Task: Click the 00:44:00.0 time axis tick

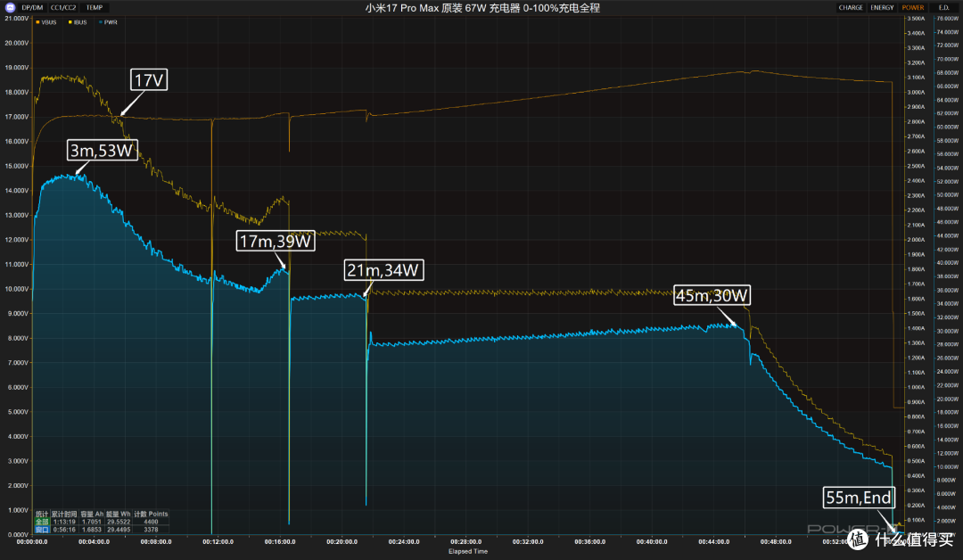Action: (x=713, y=541)
